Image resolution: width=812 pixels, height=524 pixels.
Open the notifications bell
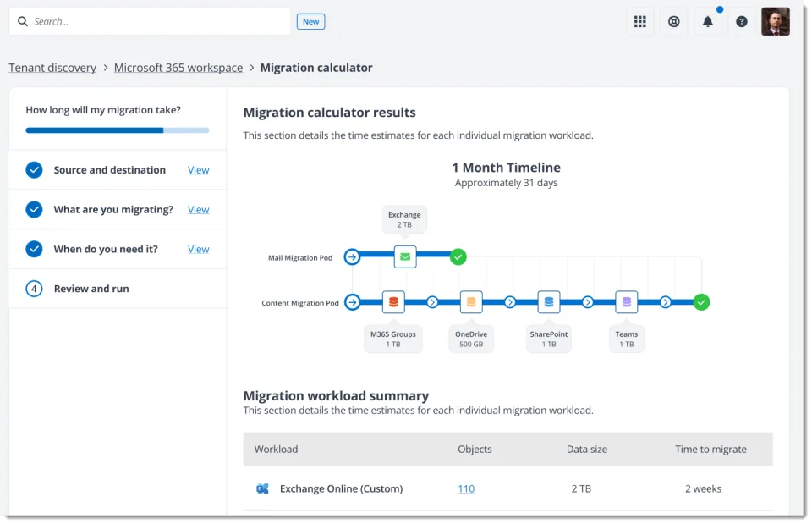[x=708, y=21]
